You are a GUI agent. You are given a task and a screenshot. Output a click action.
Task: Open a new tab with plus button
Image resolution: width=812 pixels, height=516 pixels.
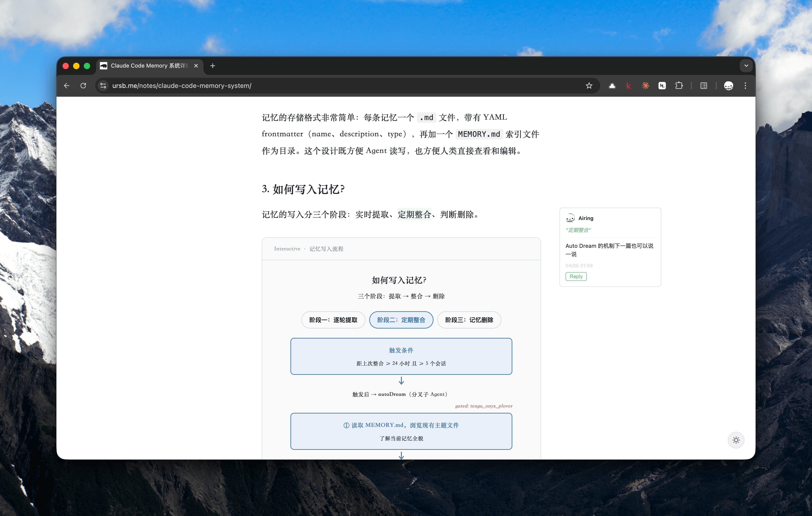pos(212,66)
